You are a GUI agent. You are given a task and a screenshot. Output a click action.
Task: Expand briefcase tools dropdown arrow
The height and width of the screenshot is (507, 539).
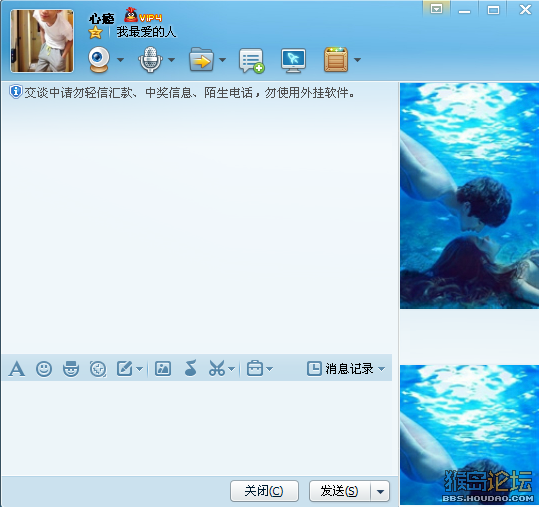(269, 369)
